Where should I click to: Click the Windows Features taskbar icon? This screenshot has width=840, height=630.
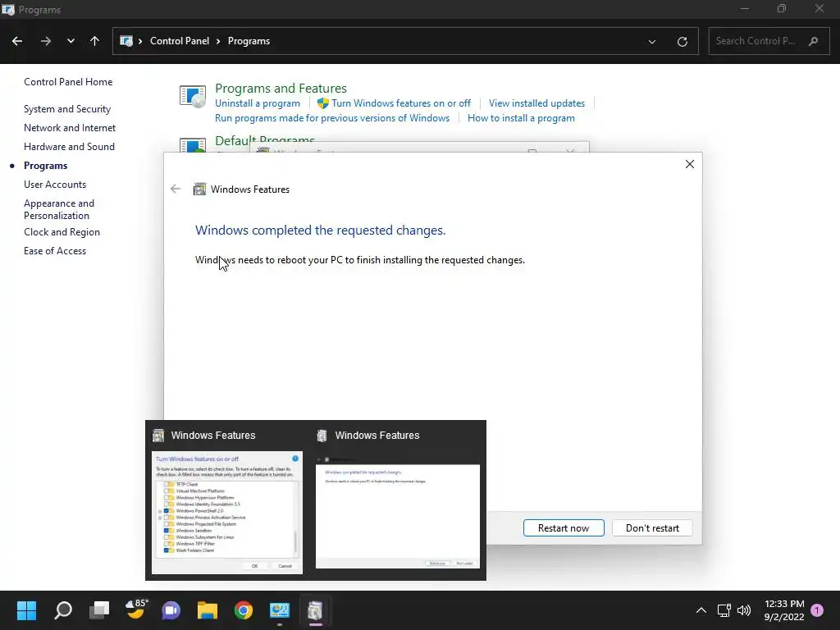click(x=316, y=610)
